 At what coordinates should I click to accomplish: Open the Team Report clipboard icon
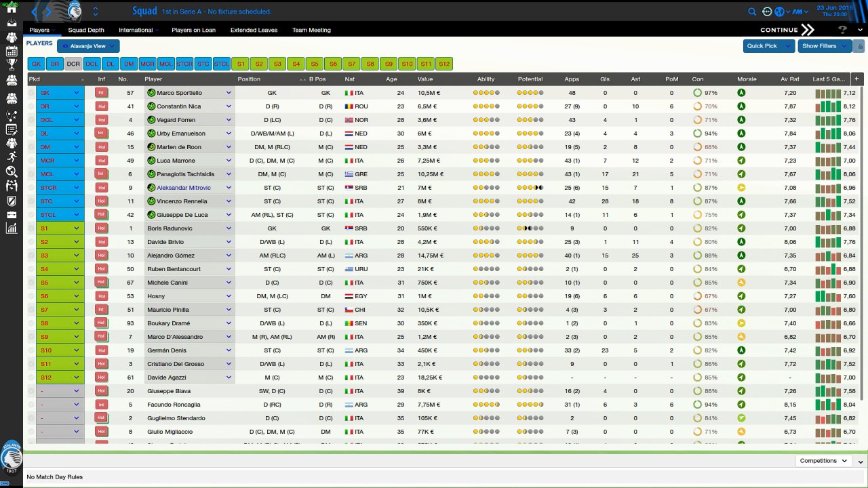(11, 129)
